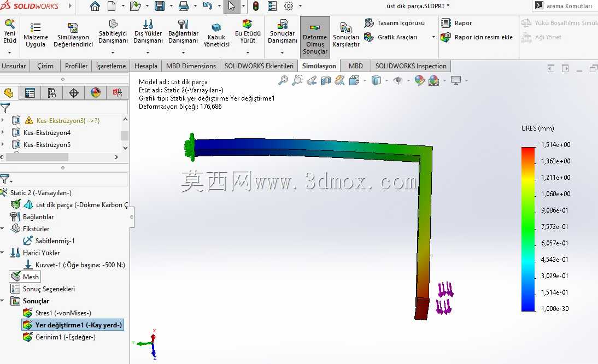Open Grafik Araçları plot tools
The height and width of the screenshot is (364, 598).
pos(390,37)
